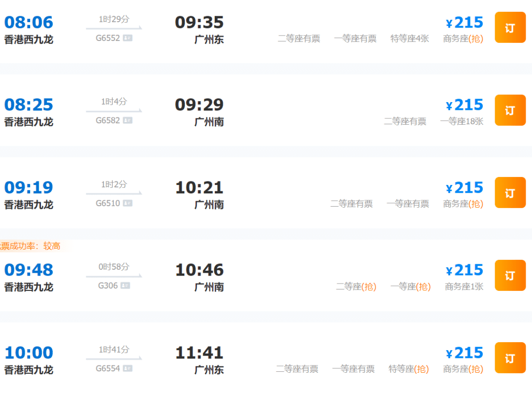Click the ID card icon beside G6554

click(x=128, y=368)
